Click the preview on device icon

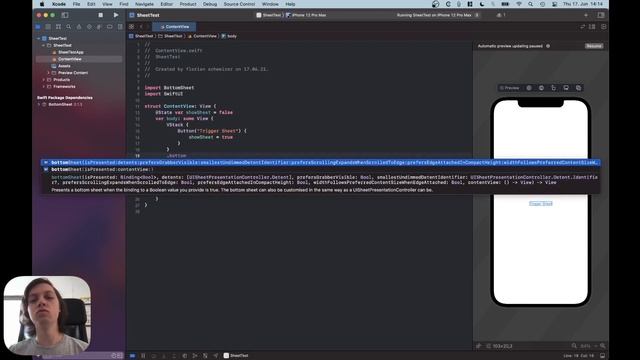[x=566, y=88]
